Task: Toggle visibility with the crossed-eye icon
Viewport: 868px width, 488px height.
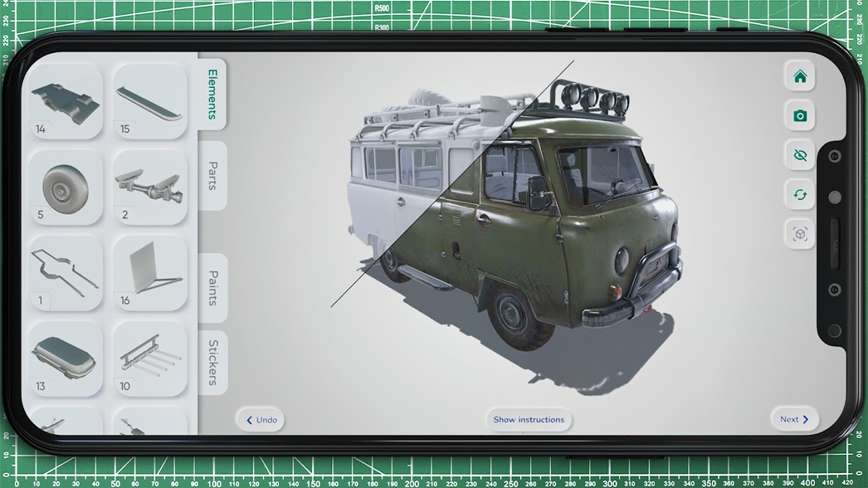Action: [x=800, y=156]
